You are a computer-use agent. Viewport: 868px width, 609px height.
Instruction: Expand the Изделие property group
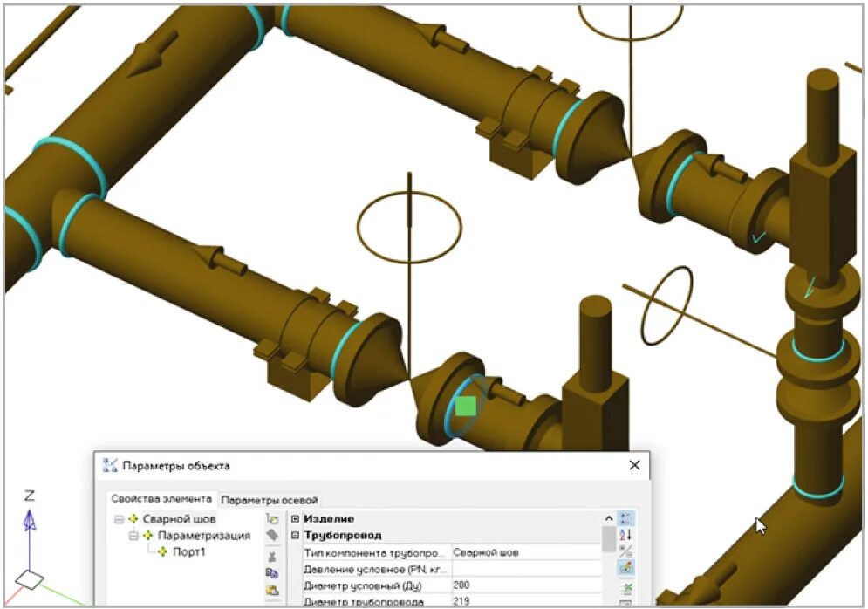point(295,519)
